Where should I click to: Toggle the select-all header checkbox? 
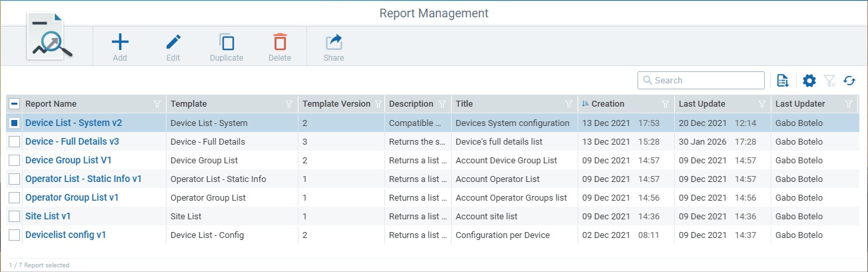pos(14,104)
